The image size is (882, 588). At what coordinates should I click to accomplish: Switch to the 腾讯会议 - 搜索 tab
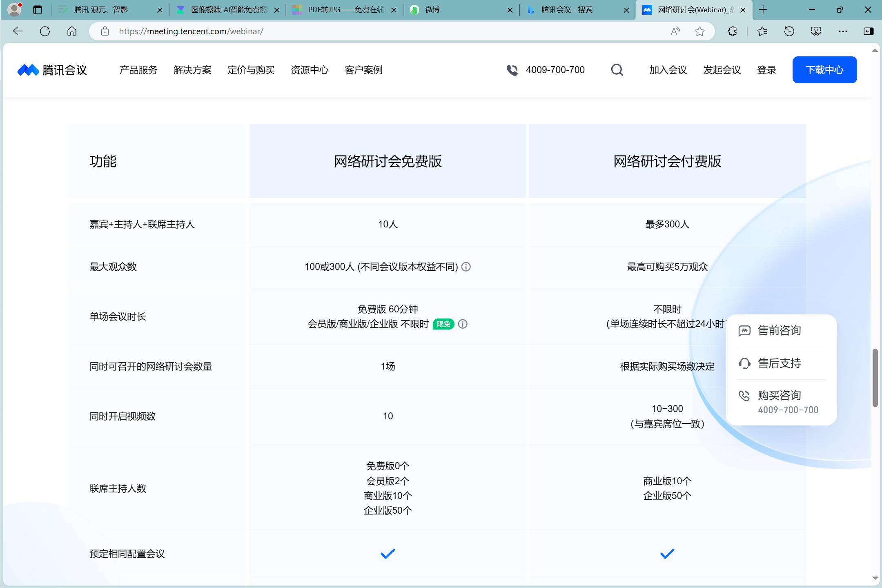(577, 10)
